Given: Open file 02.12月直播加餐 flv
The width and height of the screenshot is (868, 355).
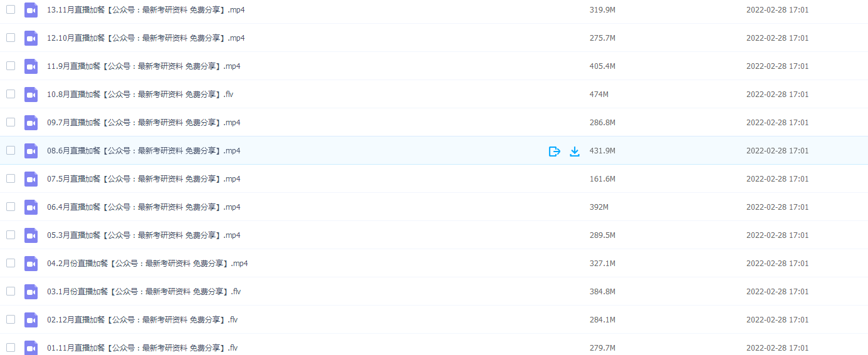Looking at the screenshot, I should pyautogui.click(x=142, y=320).
